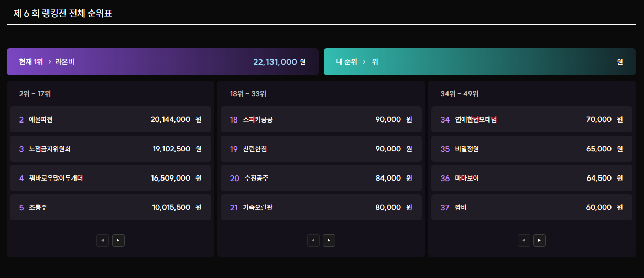The height and width of the screenshot is (278, 644).
Task: Click the 꿔바로우많이두개더 ranking row
Action: 110,178
